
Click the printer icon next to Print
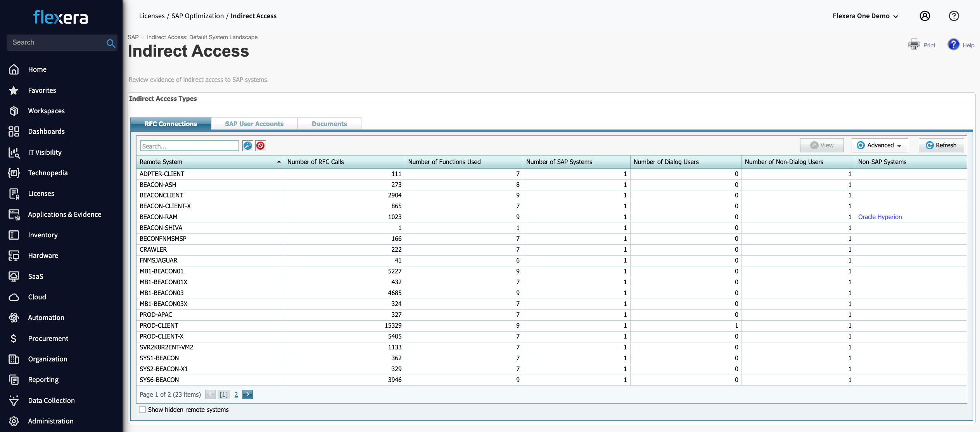(x=914, y=45)
